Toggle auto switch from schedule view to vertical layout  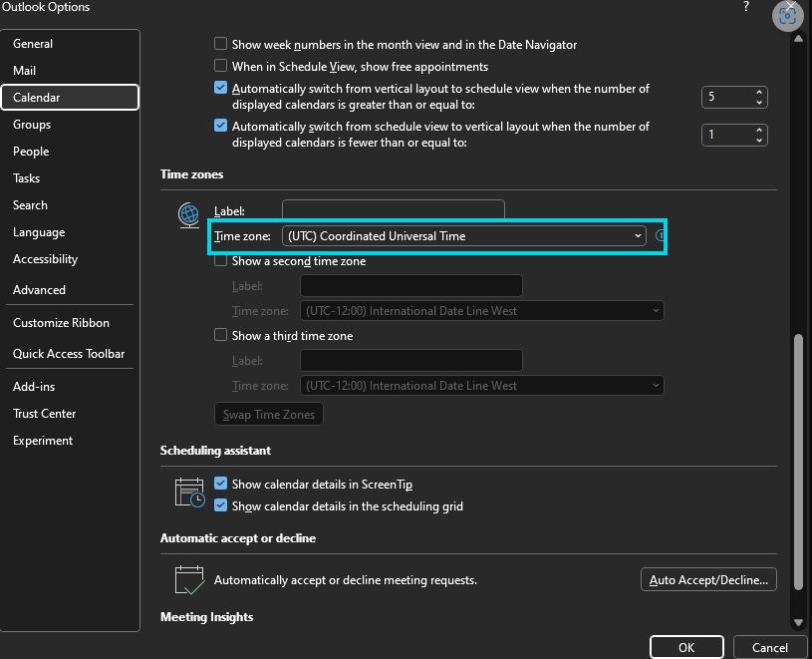pos(220,126)
